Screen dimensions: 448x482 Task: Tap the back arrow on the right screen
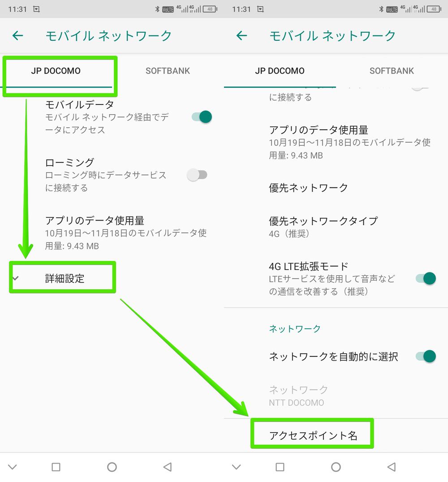tap(241, 35)
